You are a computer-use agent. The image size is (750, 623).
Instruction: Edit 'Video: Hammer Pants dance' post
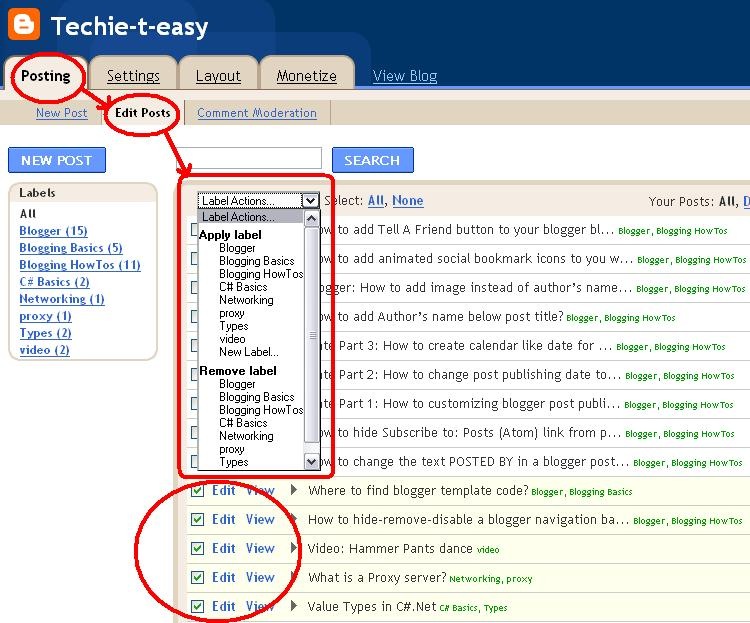point(223,548)
